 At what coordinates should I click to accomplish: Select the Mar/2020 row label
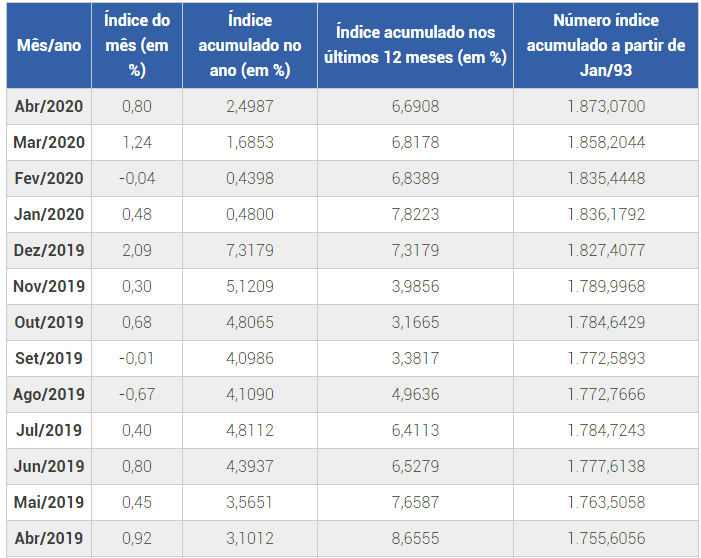[49, 142]
